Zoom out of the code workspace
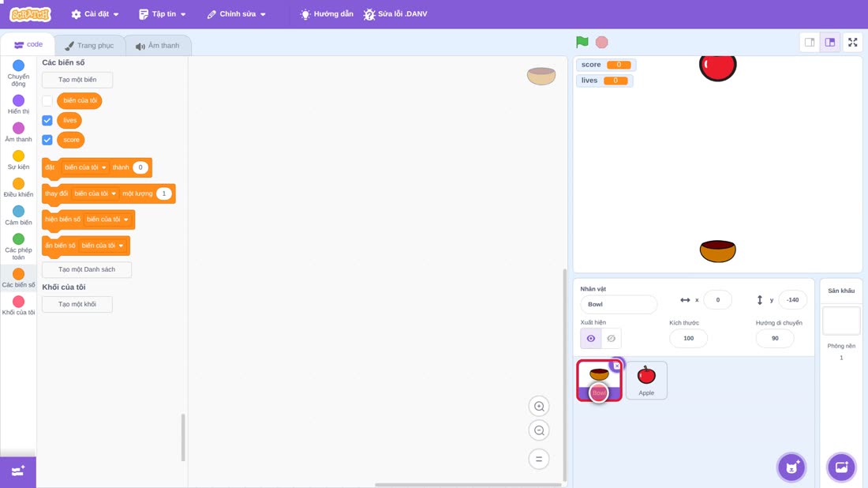868x488 pixels. (x=539, y=430)
